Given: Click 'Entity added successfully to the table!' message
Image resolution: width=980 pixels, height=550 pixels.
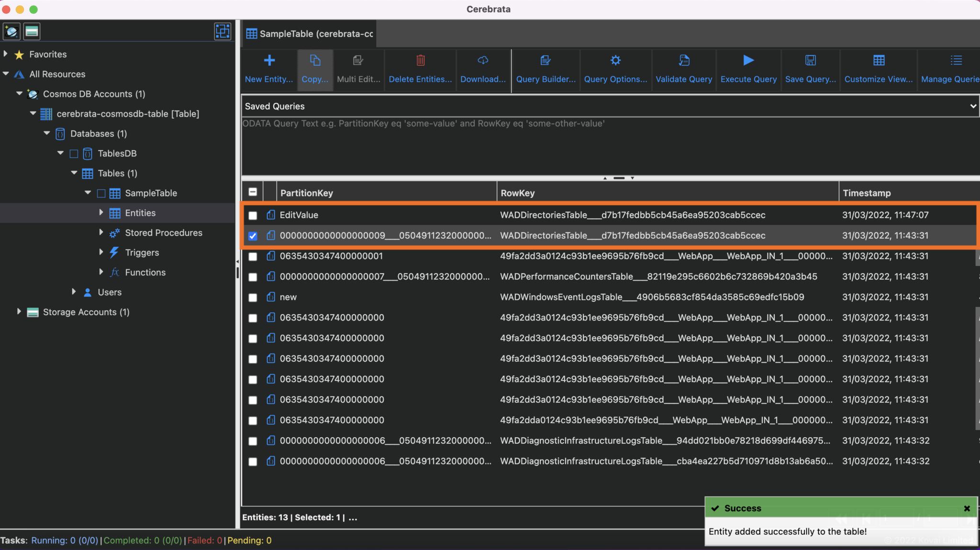Looking at the screenshot, I should click(x=787, y=532).
